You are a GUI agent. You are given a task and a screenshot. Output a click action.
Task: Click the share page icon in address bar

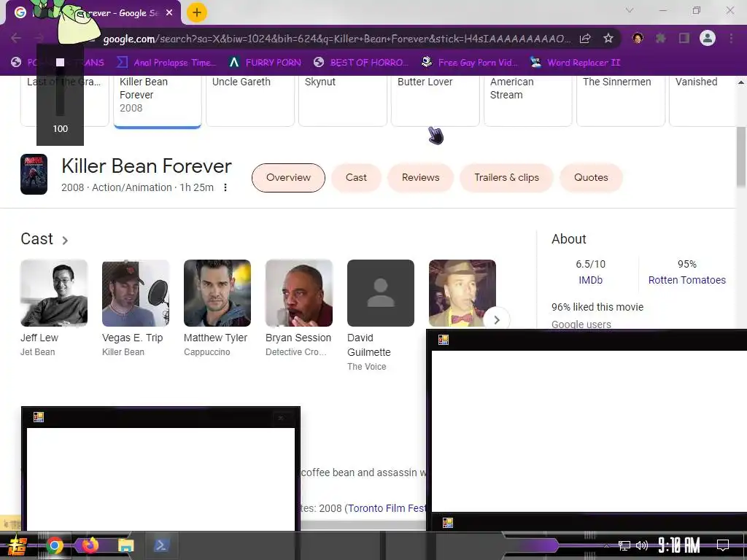[585, 39]
